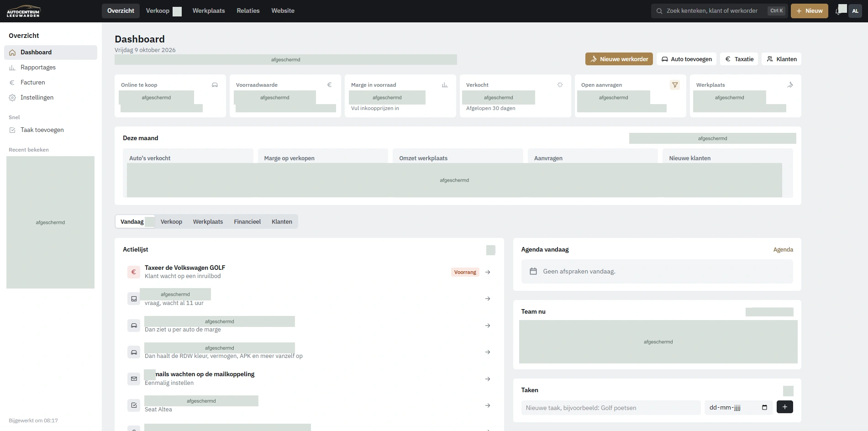Click the Autocentrum Leeuwarden logo

(x=24, y=11)
